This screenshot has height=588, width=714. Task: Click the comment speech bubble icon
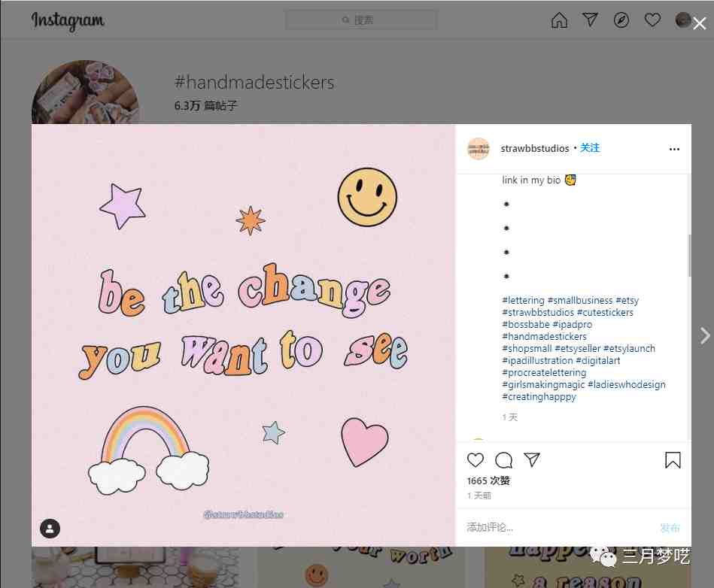tap(504, 460)
